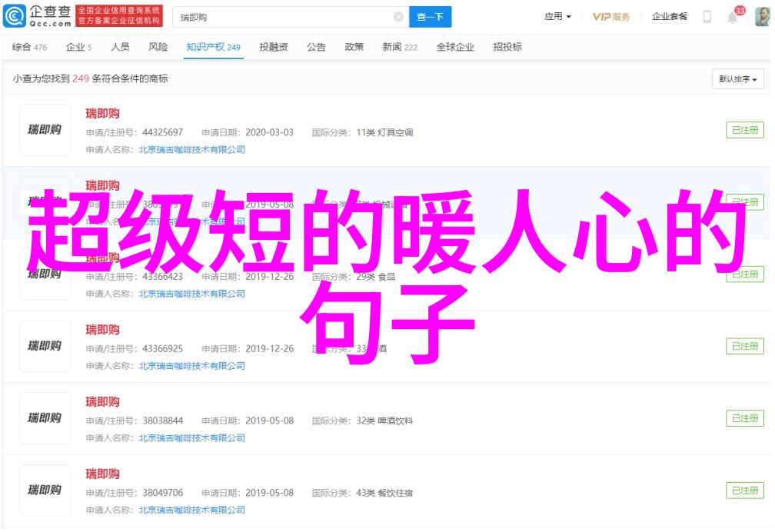Image resolution: width=775 pixels, height=532 pixels.
Task: Switch to the 综合 476 tab
Action: tap(30, 47)
